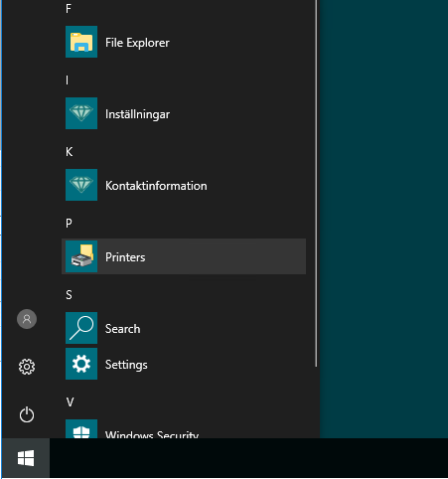Click the Printers app label
Viewport: 448px width, 479px height.
125,257
